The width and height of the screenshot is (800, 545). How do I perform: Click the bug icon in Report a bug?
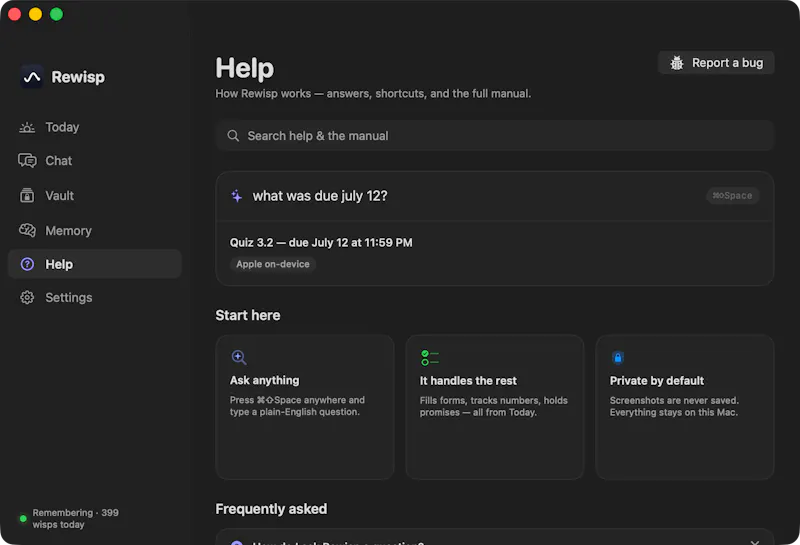click(x=677, y=63)
